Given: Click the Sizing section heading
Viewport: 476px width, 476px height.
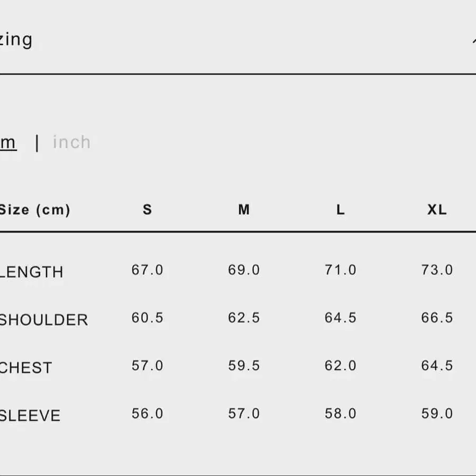Looking at the screenshot, I should pos(16,40).
